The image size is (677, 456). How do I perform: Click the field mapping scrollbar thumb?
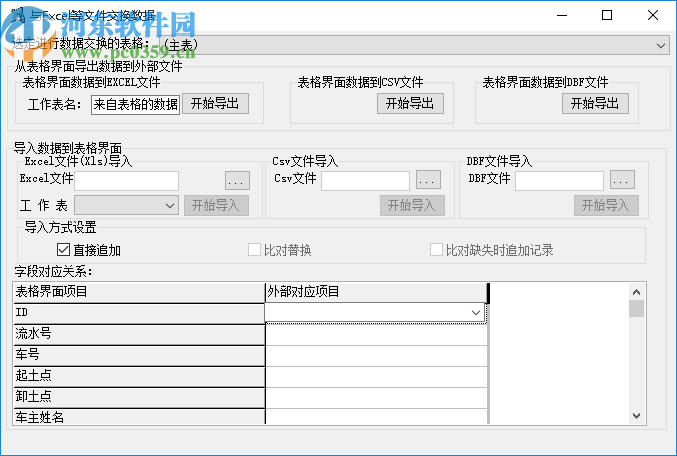[636, 308]
